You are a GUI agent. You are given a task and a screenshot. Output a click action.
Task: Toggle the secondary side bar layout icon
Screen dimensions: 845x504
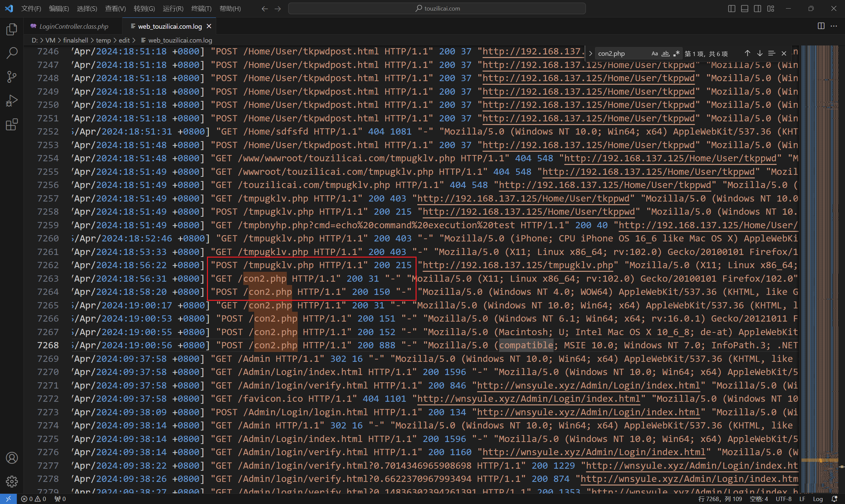tap(757, 9)
